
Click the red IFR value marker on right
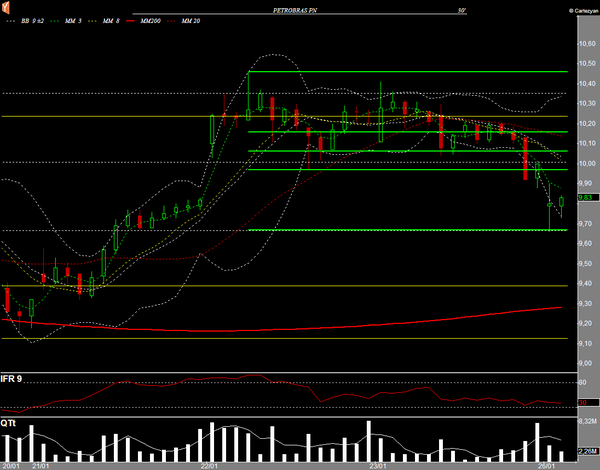[583, 402]
